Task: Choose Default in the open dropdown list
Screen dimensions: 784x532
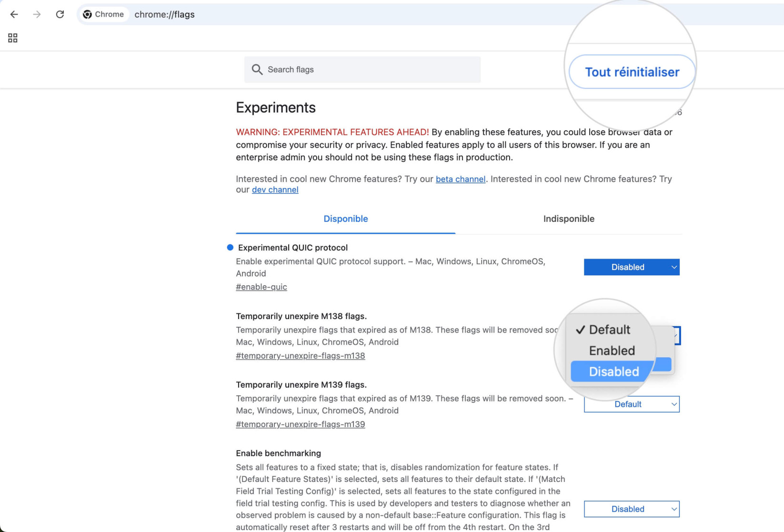Action: 610,330
